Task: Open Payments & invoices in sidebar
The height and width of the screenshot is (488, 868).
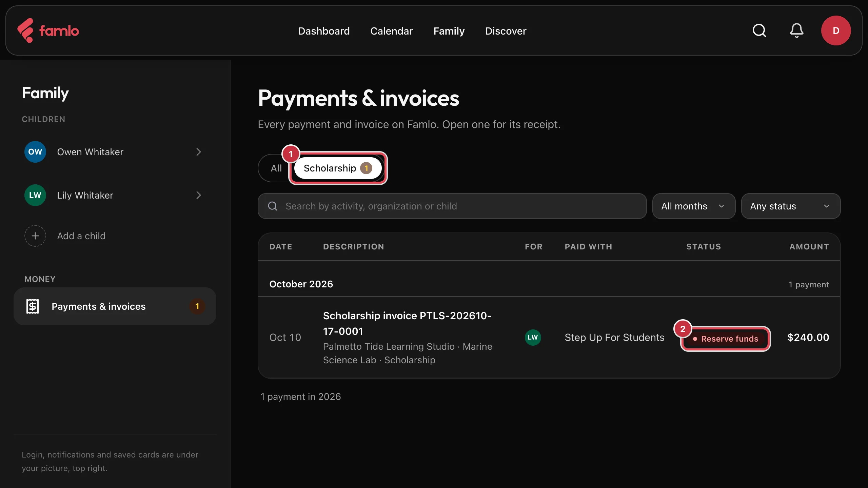Action: point(115,306)
